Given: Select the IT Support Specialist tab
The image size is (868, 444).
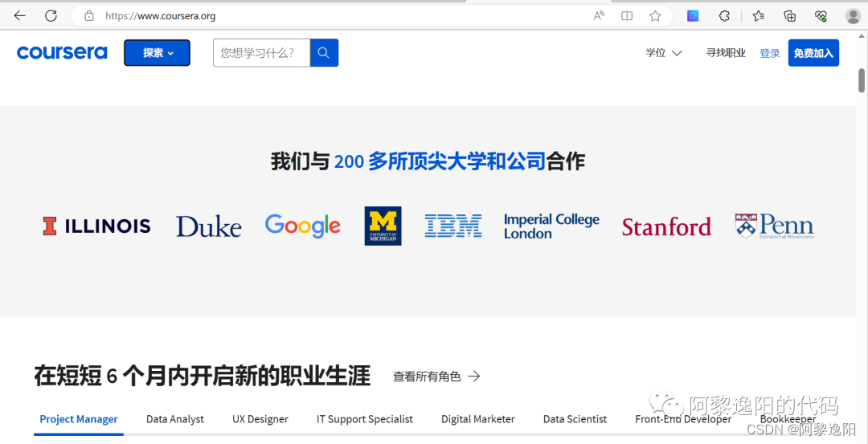Looking at the screenshot, I should [365, 419].
